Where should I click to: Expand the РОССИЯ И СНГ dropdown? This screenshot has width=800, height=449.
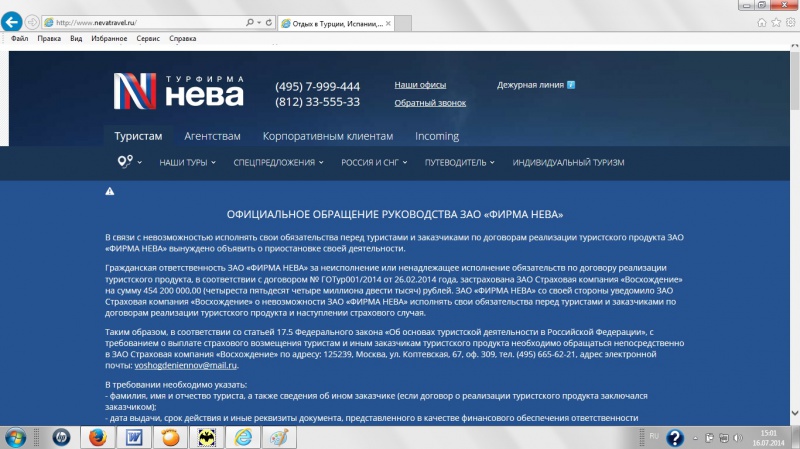click(374, 162)
